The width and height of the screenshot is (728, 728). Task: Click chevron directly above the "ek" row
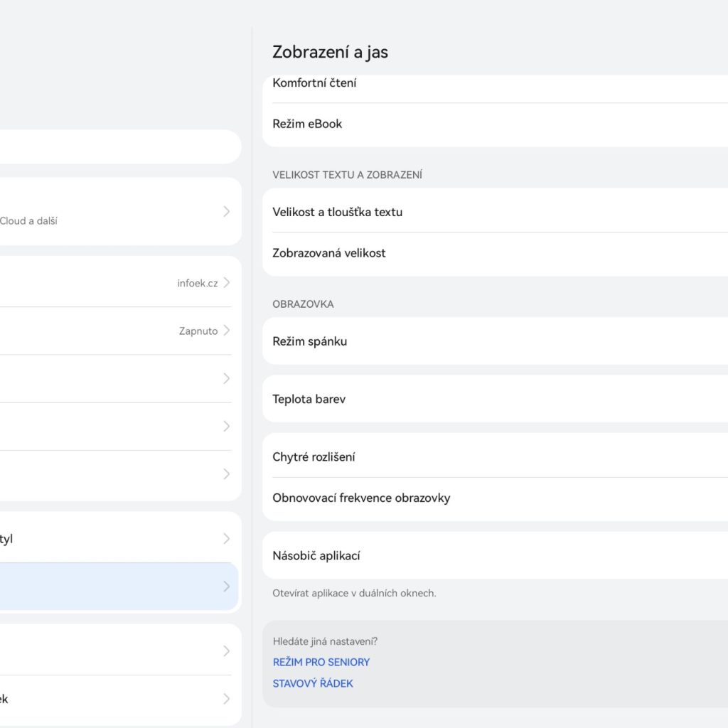[x=226, y=651]
